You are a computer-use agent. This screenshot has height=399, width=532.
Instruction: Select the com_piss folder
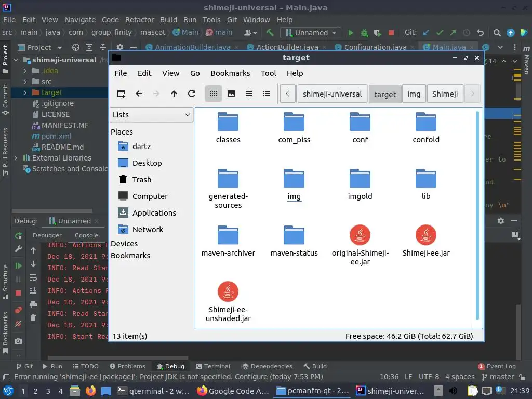tap(294, 128)
